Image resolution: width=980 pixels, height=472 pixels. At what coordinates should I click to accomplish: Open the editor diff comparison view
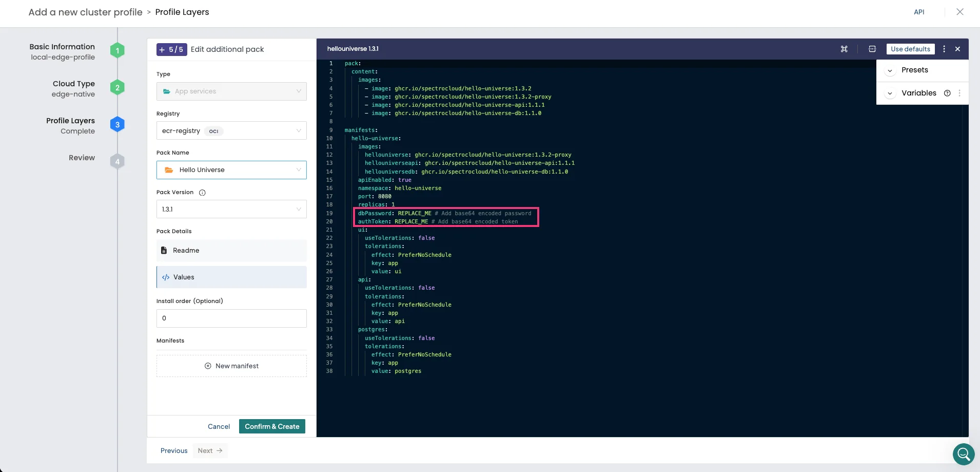pyautogui.click(x=872, y=49)
